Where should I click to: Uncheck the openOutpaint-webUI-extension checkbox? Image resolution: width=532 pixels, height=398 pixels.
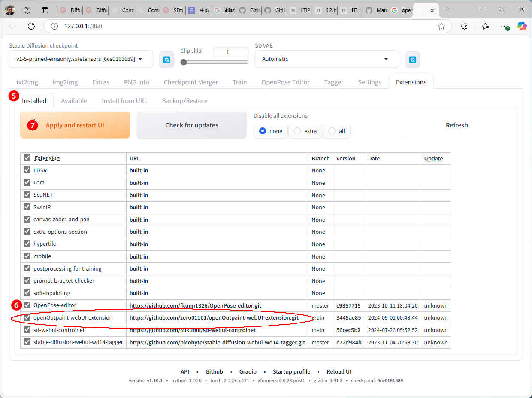pyautogui.click(x=27, y=317)
